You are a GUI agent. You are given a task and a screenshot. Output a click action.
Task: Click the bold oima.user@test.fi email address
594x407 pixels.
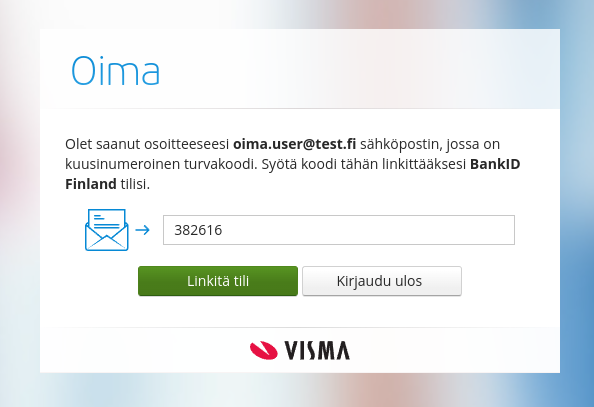pyautogui.click(x=294, y=144)
